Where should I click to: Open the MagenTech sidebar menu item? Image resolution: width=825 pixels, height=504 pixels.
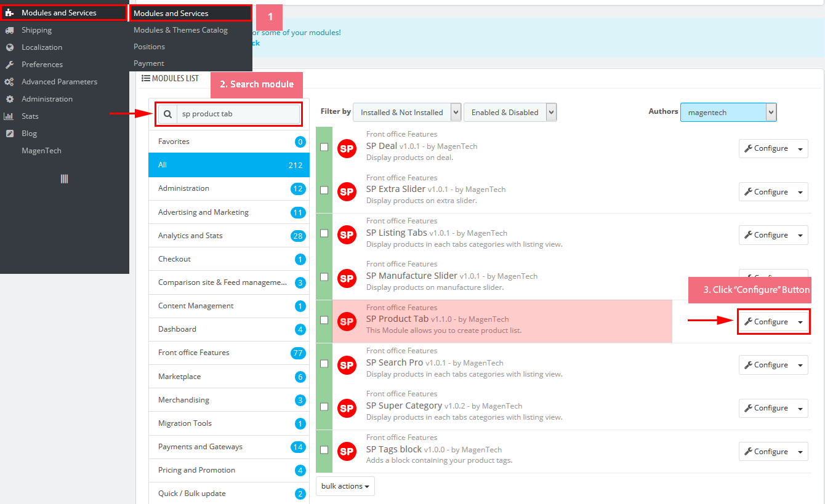(x=41, y=150)
